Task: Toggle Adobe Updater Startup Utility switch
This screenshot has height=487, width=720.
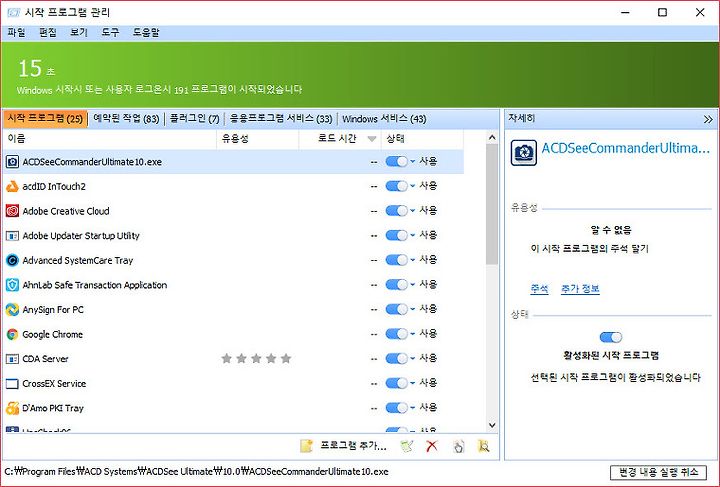Action: [x=397, y=235]
